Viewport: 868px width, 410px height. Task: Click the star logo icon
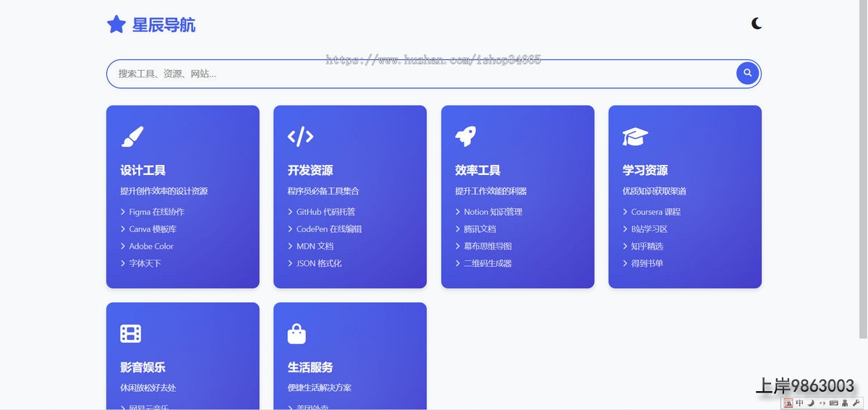(x=116, y=25)
